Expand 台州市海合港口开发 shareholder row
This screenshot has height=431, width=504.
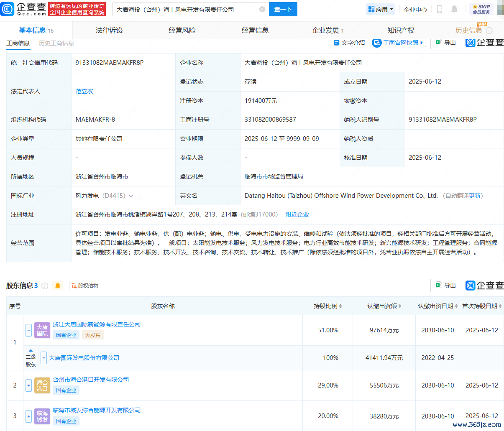click(28, 385)
